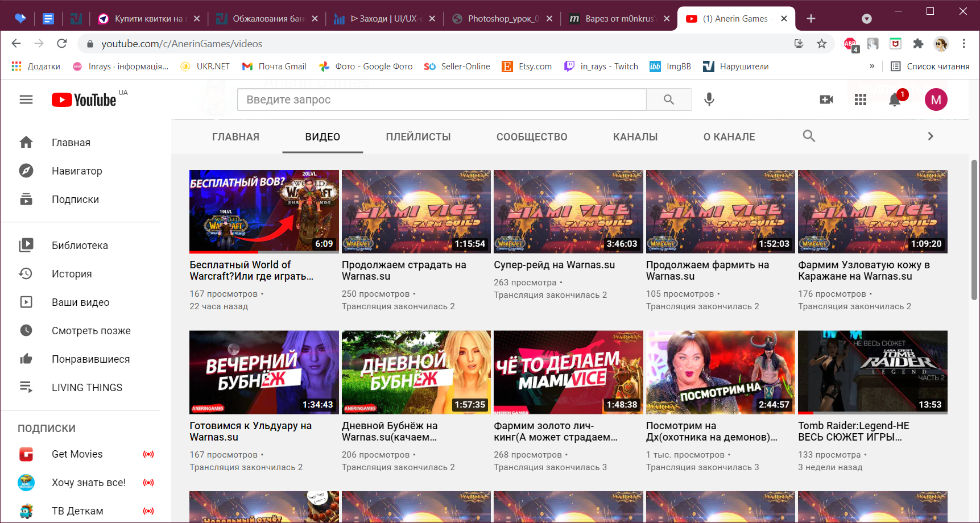This screenshot has height=523, width=980.
Task: Bookmark this page with the star icon
Action: pos(822,44)
